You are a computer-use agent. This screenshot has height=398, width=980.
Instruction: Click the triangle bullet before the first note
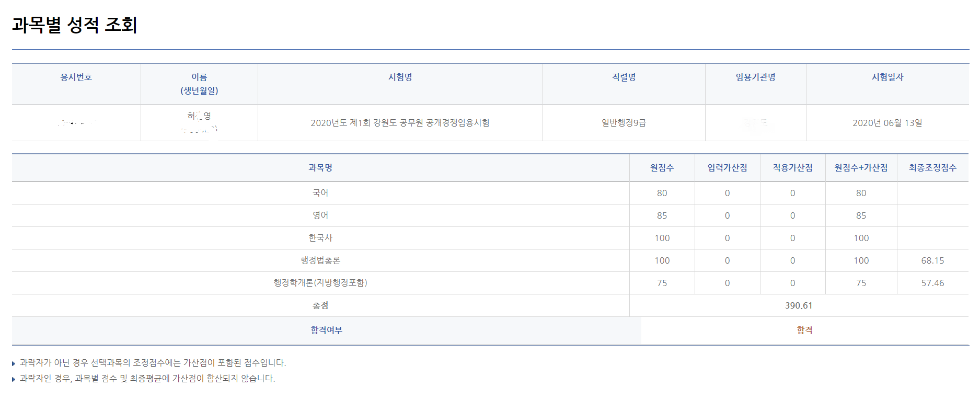14,363
